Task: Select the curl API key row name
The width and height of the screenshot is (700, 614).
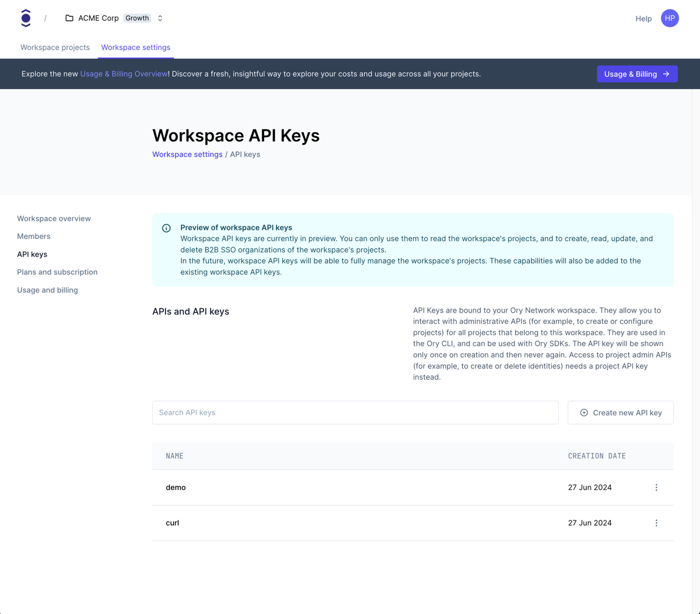Action: click(172, 523)
